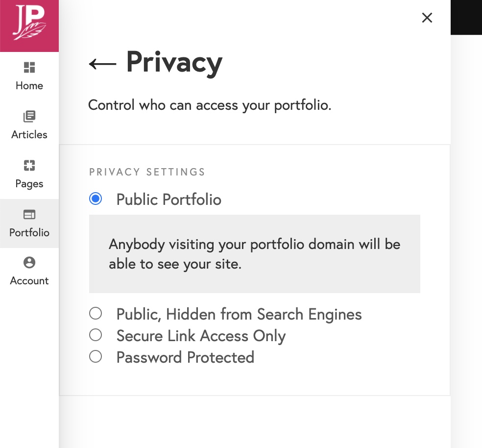
Task: Click the Account text label
Action: 29,281
